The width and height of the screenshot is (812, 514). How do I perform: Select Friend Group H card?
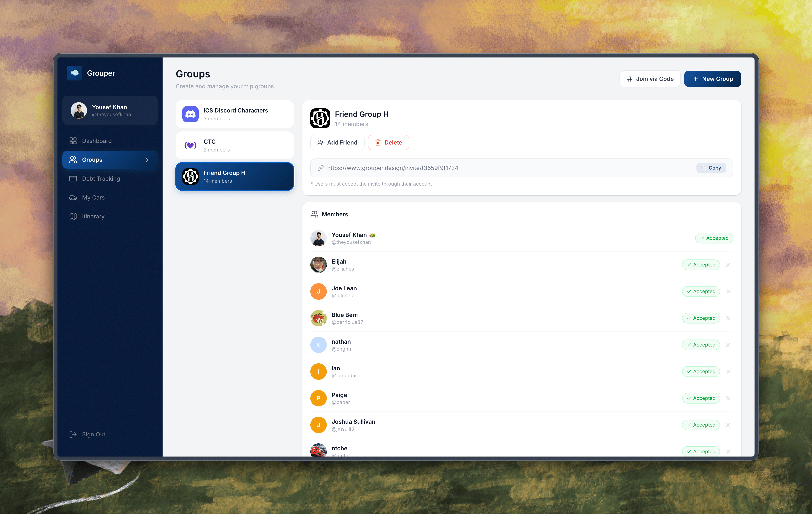pos(234,177)
